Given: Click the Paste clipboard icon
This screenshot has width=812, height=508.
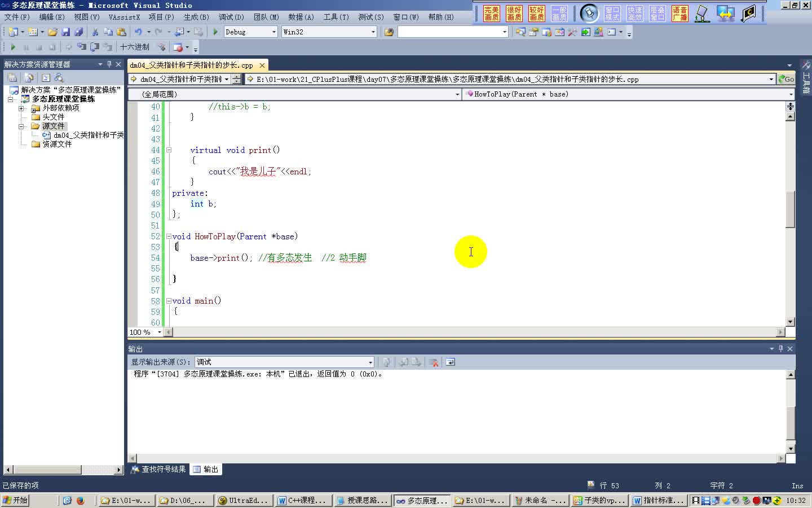Looking at the screenshot, I should (121, 32).
